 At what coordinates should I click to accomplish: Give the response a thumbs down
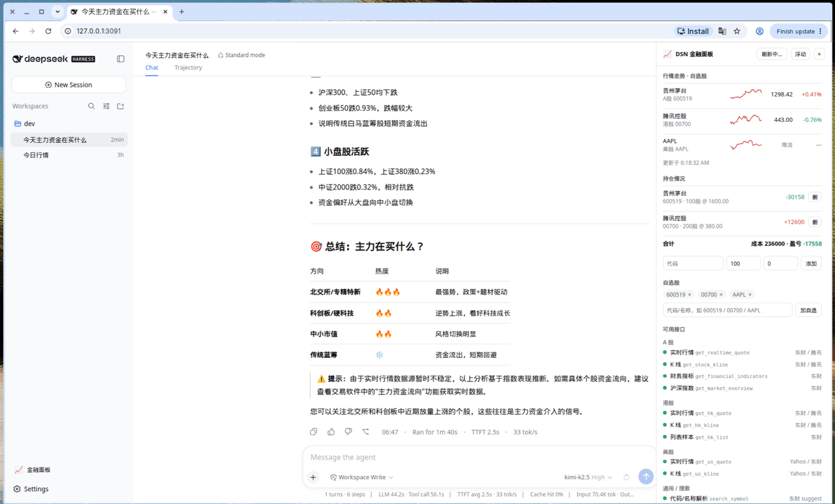pyautogui.click(x=348, y=432)
